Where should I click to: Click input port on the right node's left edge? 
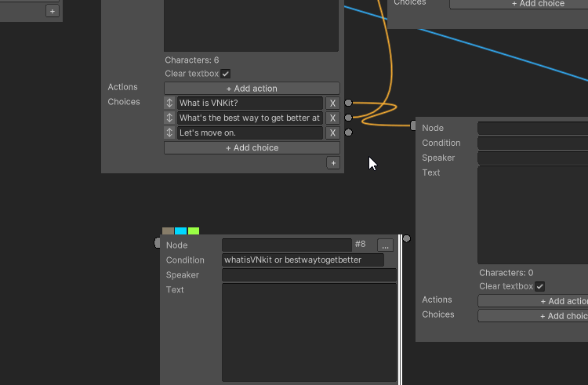pos(413,125)
